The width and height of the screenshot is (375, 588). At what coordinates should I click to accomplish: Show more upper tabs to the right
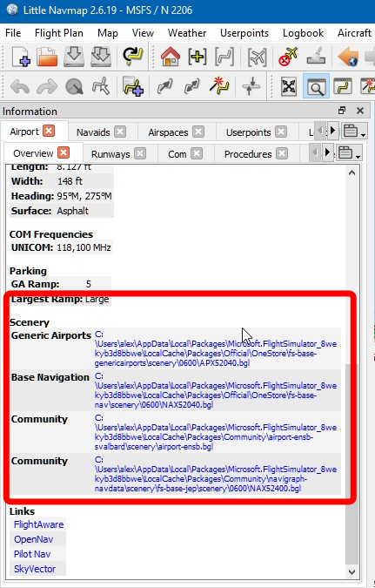tap(332, 131)
